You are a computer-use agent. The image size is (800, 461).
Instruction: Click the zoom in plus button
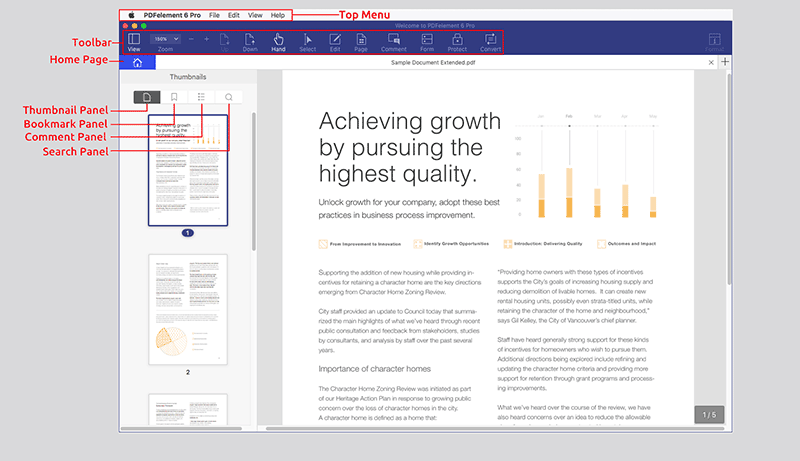207,39
